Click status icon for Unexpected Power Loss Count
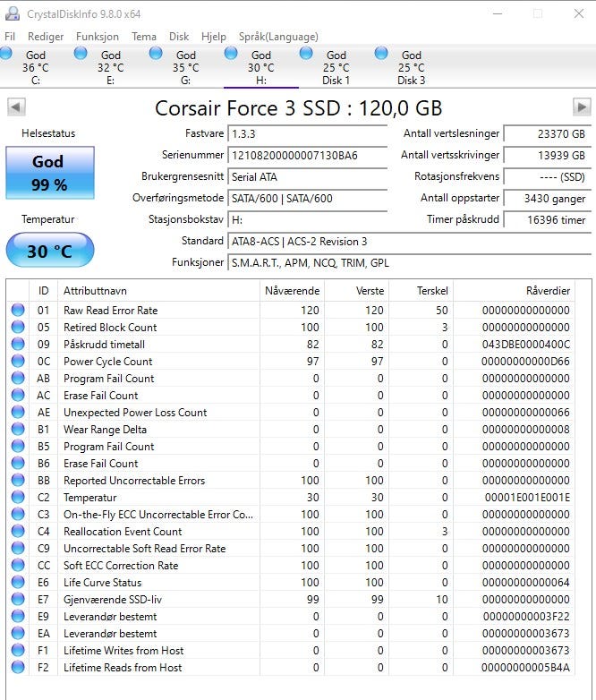 click(x=18, y=412)
